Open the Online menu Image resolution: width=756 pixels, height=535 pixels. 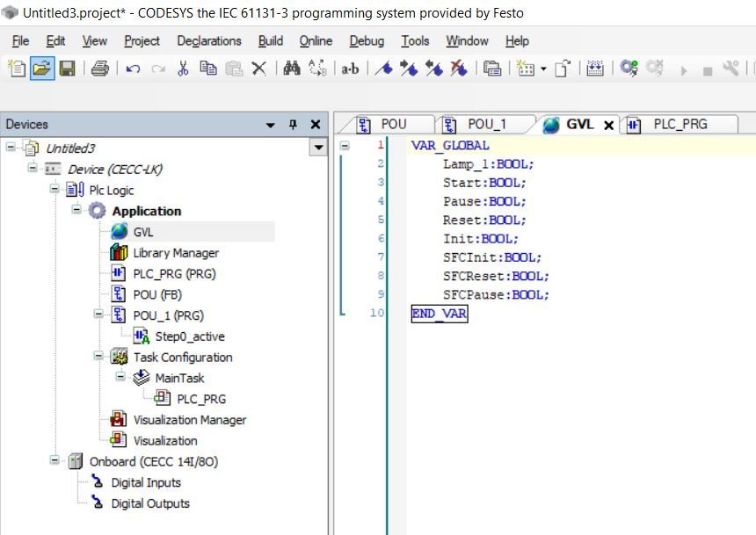point(316,41)
